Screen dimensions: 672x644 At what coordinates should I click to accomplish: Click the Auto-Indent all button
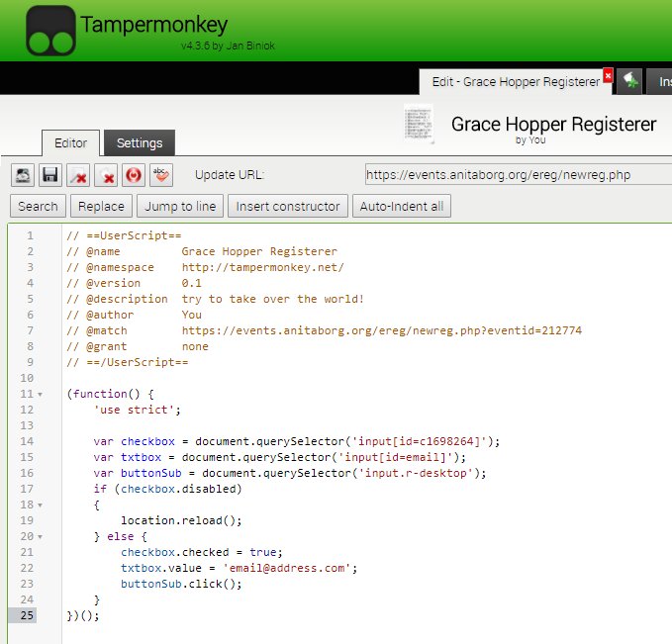coord(402,207)
